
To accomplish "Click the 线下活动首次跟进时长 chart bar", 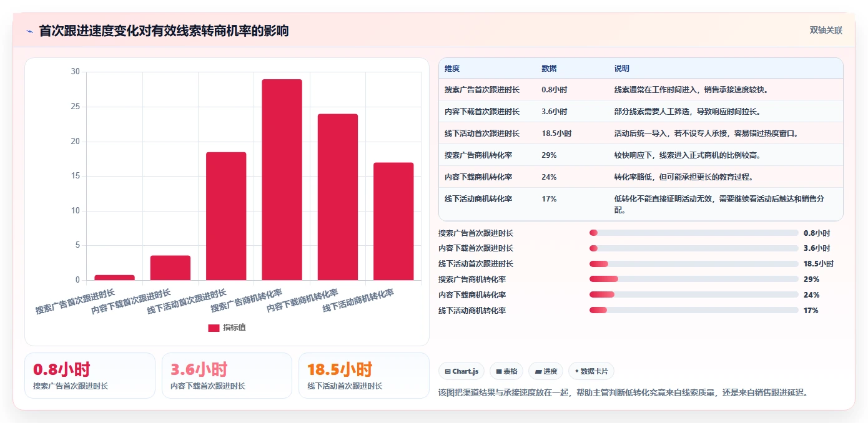I will click(226, 216).
